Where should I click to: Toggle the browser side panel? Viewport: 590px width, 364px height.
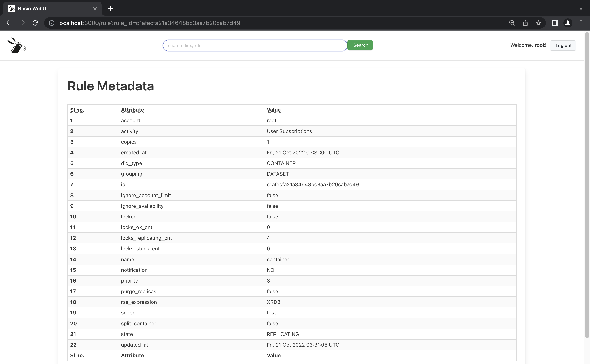click(555, 23)
